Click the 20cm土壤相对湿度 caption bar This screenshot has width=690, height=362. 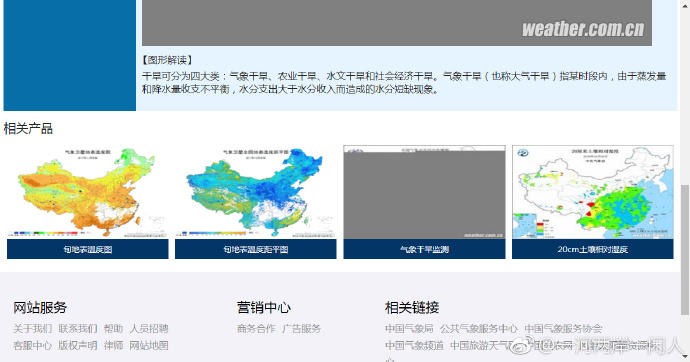pos(593,249)
